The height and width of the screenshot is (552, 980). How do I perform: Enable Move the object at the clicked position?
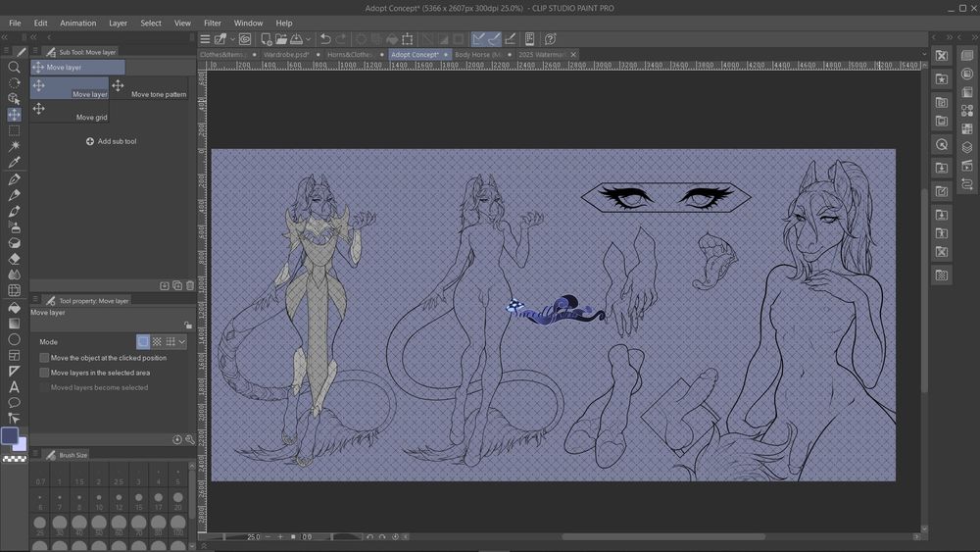(44, 358)
